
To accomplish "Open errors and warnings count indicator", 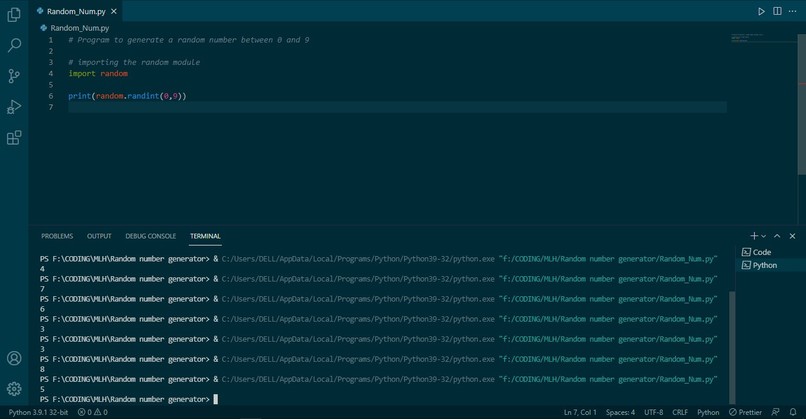I will (x=93, y=412).
